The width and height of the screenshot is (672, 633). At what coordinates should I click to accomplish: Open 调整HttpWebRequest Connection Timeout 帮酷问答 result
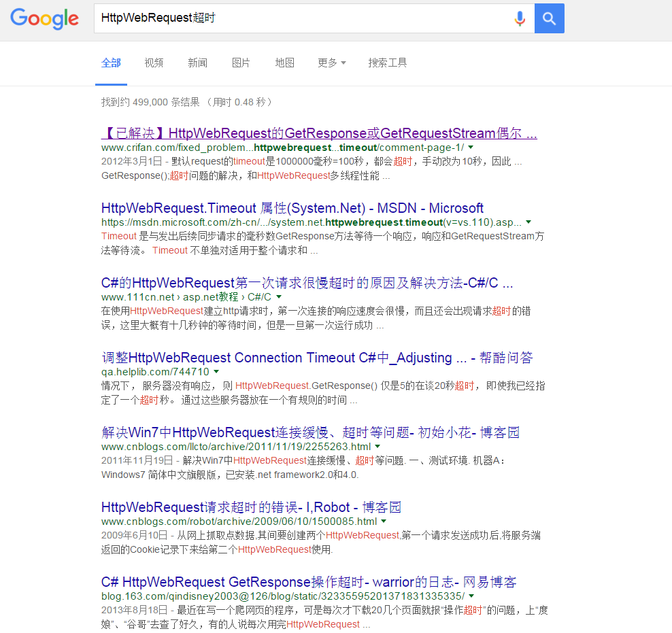coord(317,358)
